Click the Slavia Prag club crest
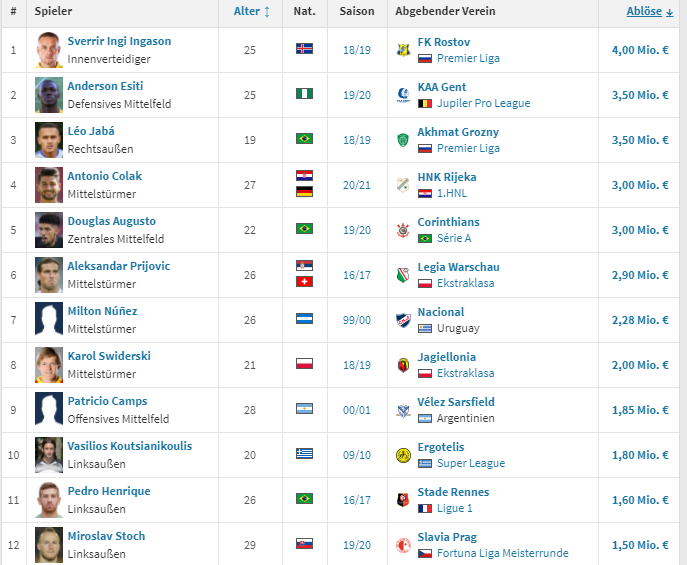The width and height of the screenshot is (687, 565). point(403,545)
